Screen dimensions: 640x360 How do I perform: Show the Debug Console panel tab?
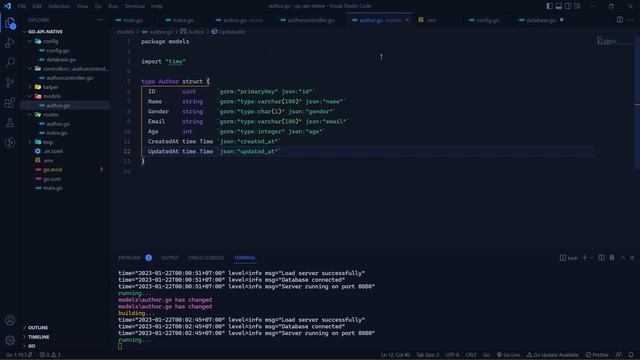click(x=206, y=258)
